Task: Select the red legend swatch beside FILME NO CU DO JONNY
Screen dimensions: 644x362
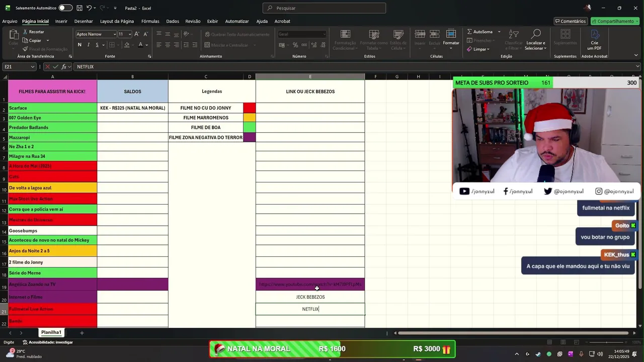Action: pyautogui.click(x=250, y=108)
